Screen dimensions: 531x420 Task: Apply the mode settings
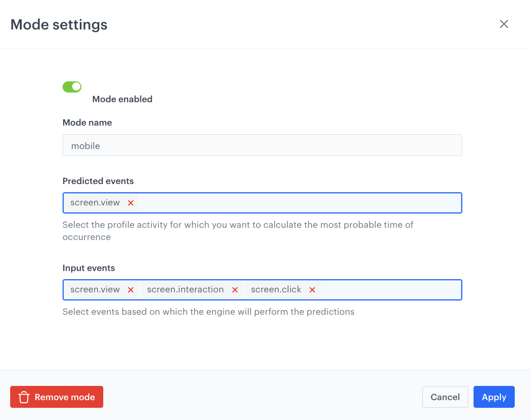493,397
